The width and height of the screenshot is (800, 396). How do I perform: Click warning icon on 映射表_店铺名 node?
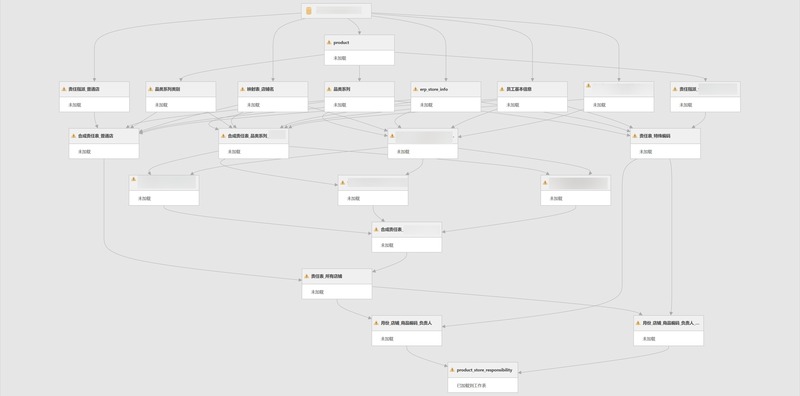point(242,89)
